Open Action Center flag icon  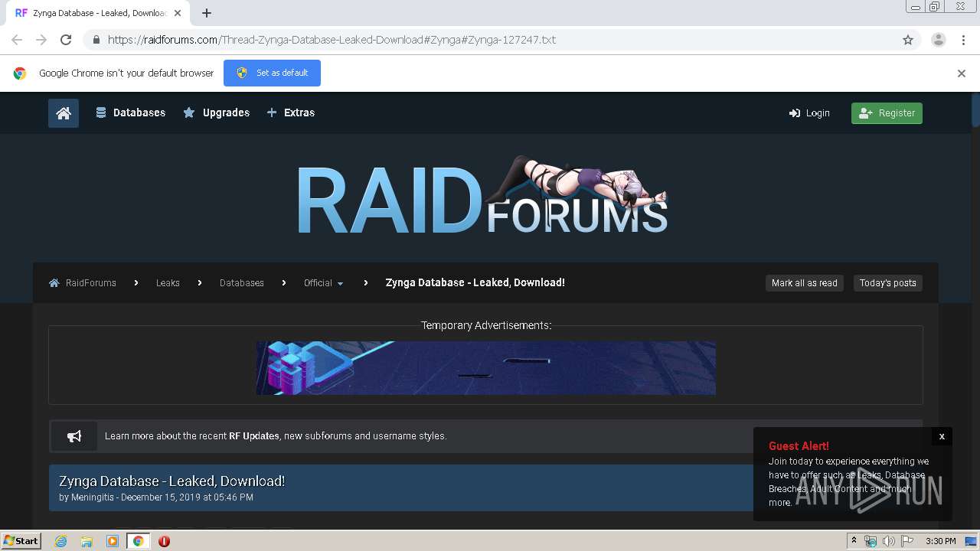[907, 541]
